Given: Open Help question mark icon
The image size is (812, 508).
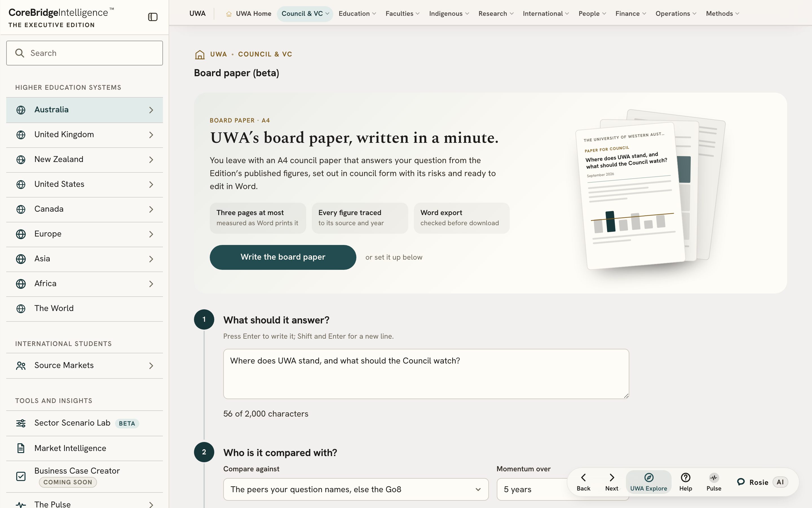Looking at the screenshot, I should pyautogui.click(x=685, y=478).
